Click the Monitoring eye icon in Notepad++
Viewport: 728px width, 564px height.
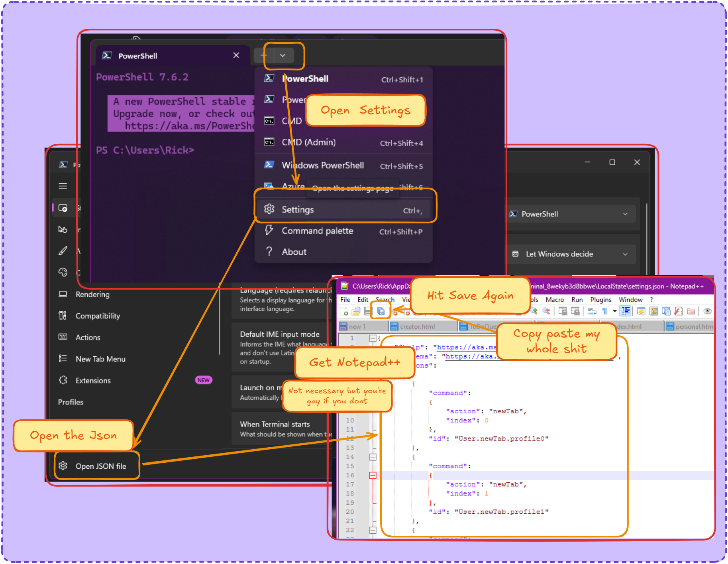tap(707, 311)
